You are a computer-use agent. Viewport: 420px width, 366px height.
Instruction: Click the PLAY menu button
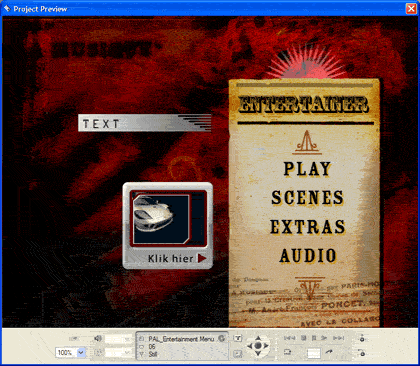[307, 169]
